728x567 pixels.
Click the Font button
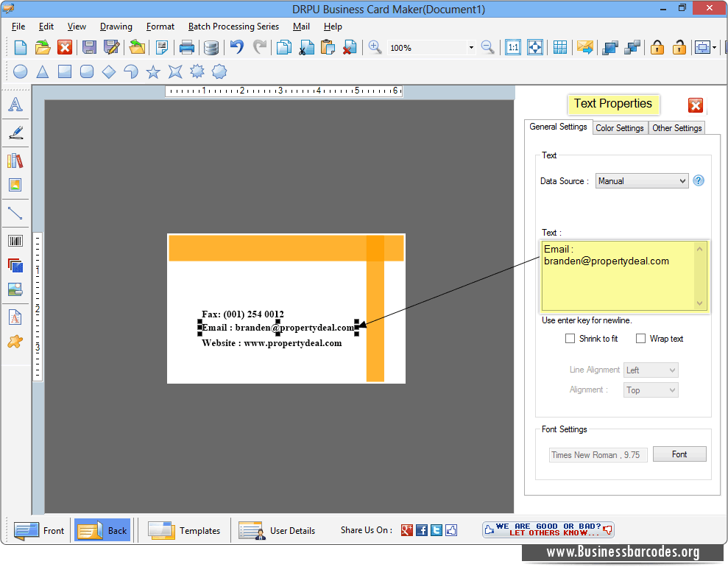point(679,454)
